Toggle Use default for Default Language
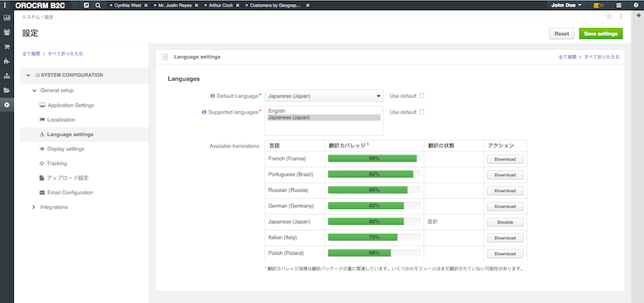This screenshot has height=303, width=644. [x=421, y=96]
